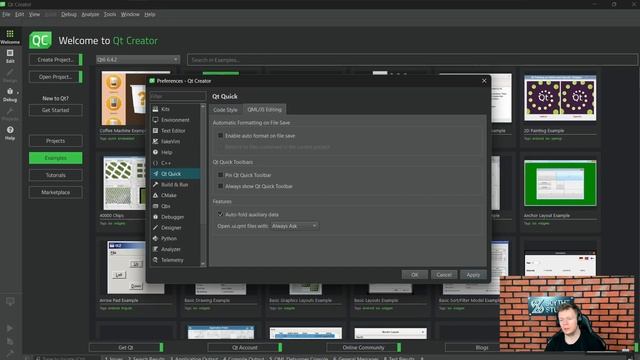Select Designer category in Preferences

tap(175, 228)
